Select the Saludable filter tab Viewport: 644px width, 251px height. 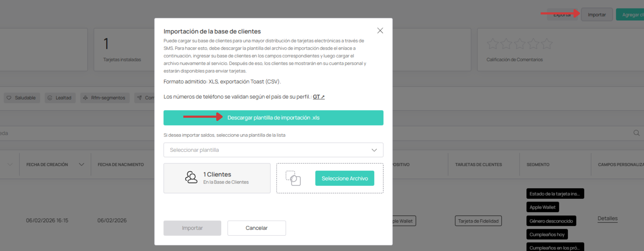(x=22, y=98)
